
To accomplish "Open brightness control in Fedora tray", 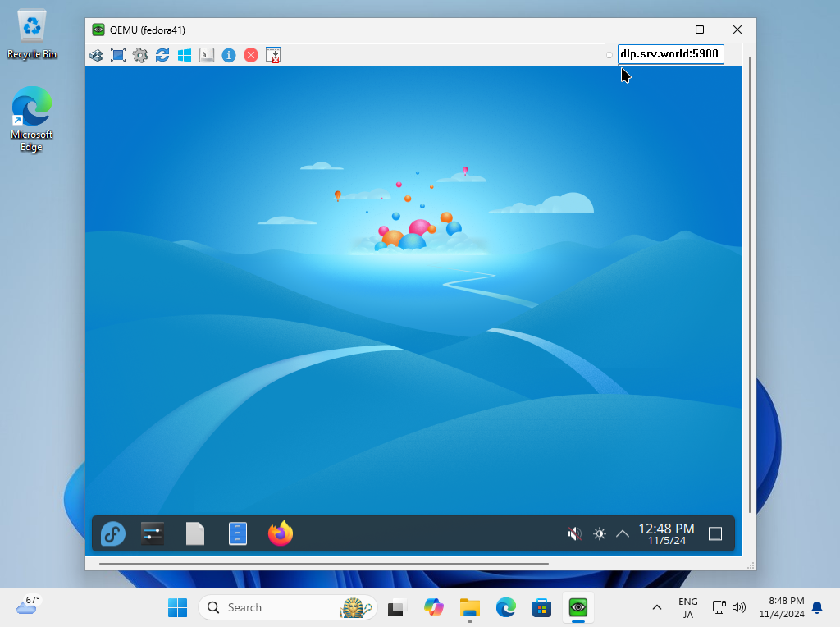I will [600, 533].
